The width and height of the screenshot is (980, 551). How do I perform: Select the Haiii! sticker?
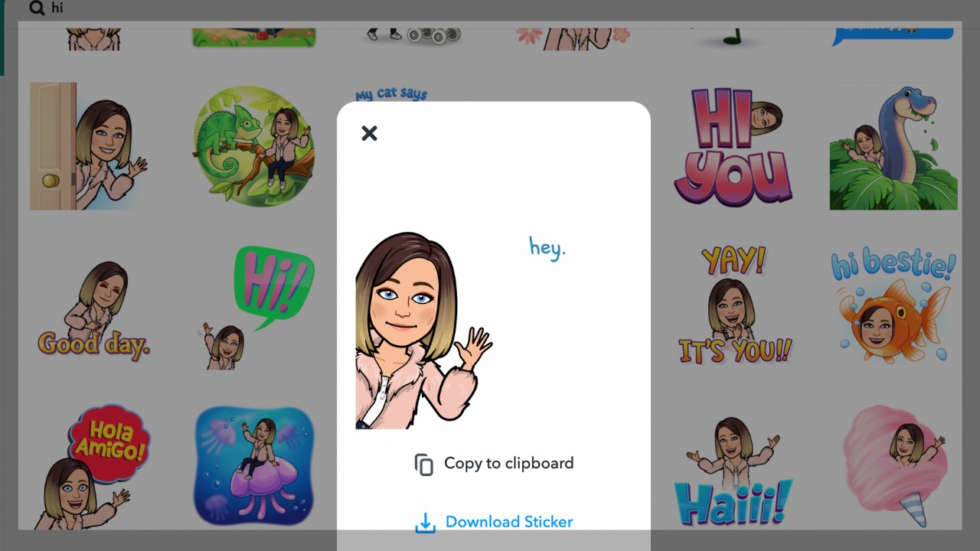point(733,471)
